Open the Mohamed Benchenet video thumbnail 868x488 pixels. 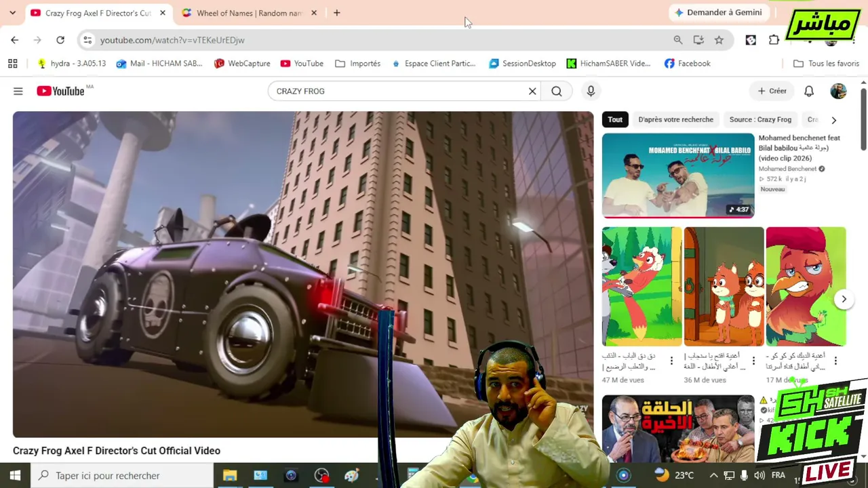click(678, 176)
